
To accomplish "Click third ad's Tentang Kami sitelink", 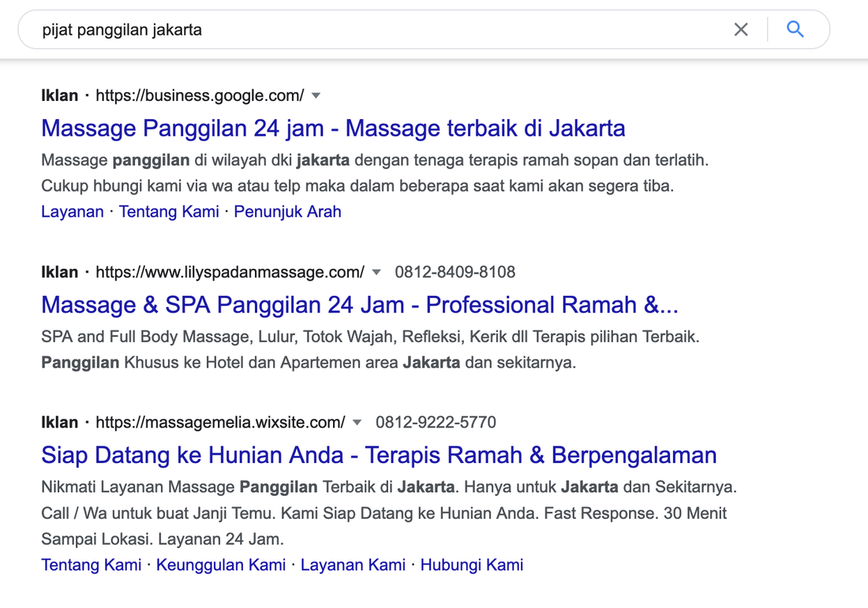I will 92,565.
